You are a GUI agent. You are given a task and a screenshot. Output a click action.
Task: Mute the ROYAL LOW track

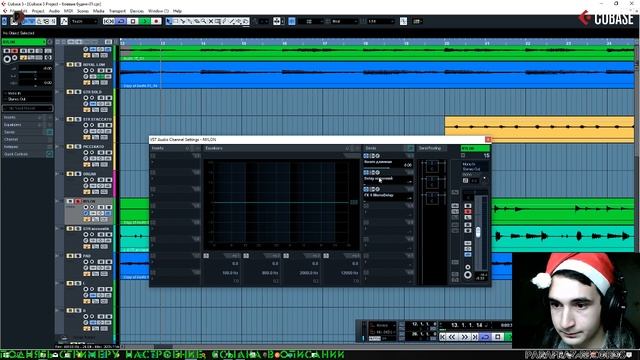(x=70, y=64)
